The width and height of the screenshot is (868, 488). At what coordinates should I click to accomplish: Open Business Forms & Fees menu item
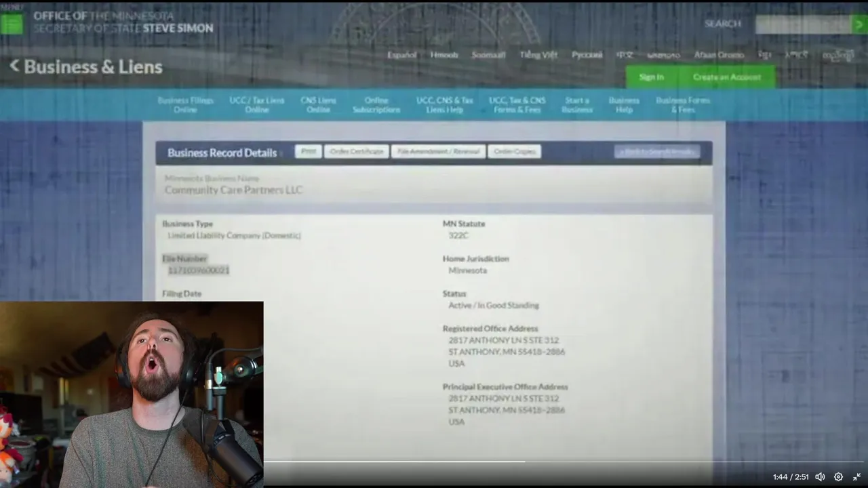[x=683, y=104]
